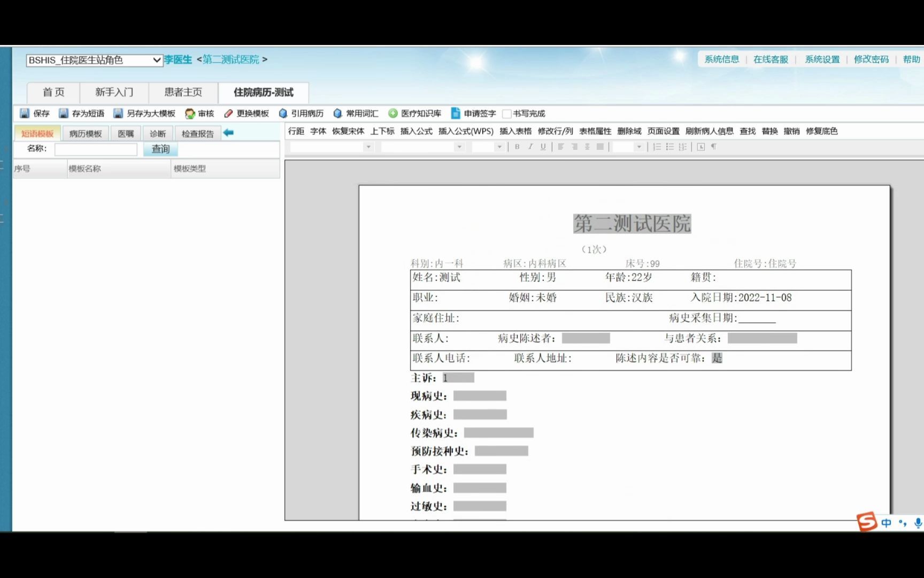Justify the text alignment
924x578 pixels.
[x=600, y=147]
